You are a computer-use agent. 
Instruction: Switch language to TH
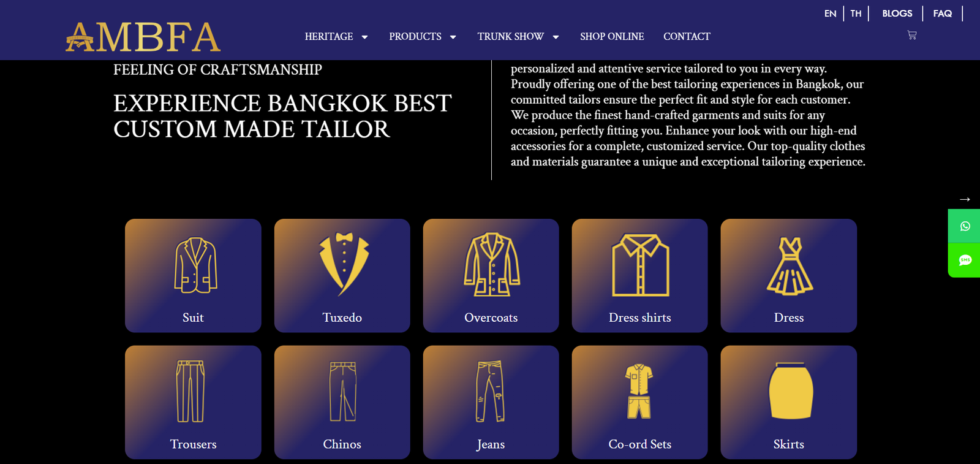[x=856, y=13]
